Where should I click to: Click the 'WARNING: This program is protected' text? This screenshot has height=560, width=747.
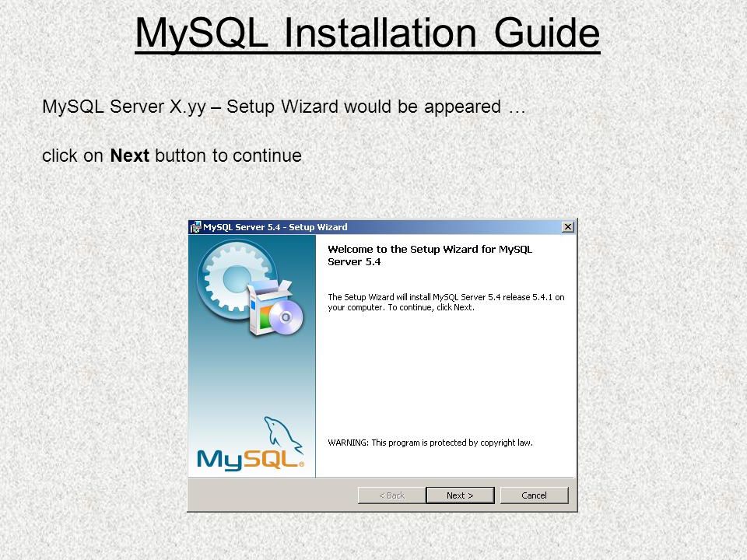430,443
